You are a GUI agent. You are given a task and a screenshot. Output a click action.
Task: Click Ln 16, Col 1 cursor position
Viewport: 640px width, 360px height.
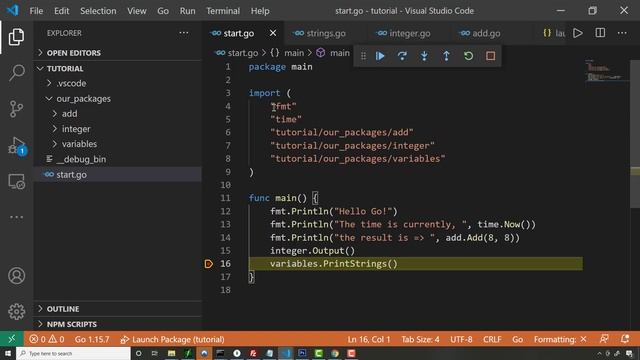tap(369, 339)
